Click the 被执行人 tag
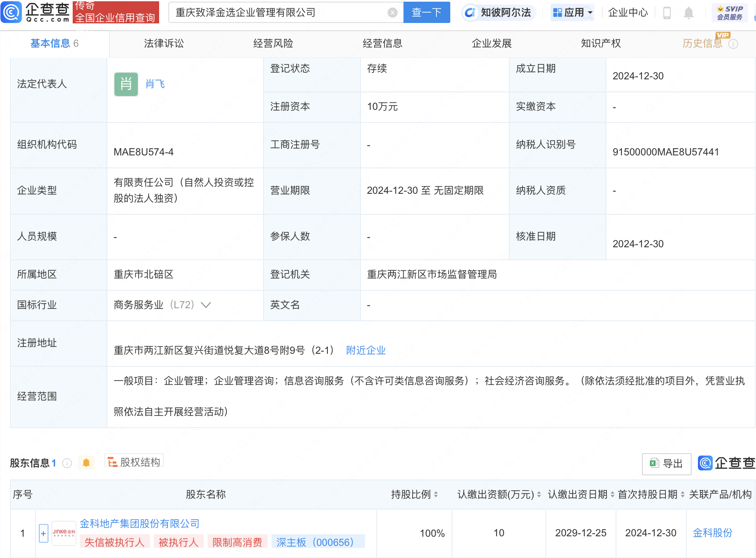This screenshot has width=756, height=558. click(x=178, y=542)
